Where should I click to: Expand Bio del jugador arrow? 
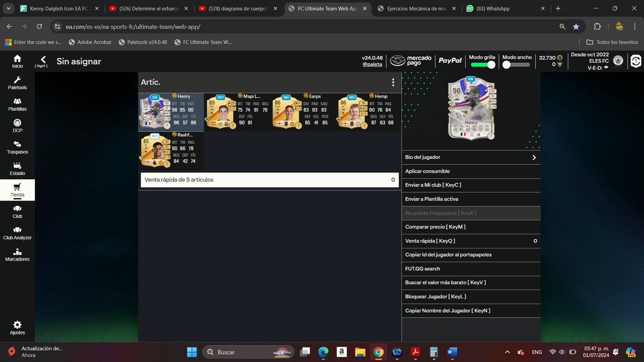point(534,158)
